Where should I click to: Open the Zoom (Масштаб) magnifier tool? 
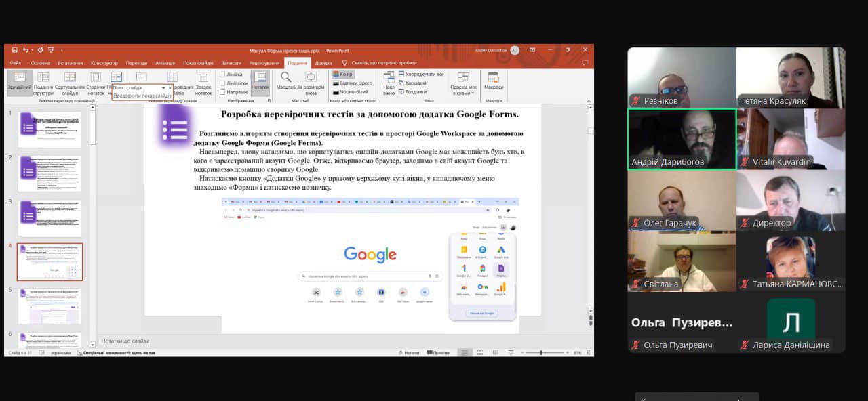[285, 81]
